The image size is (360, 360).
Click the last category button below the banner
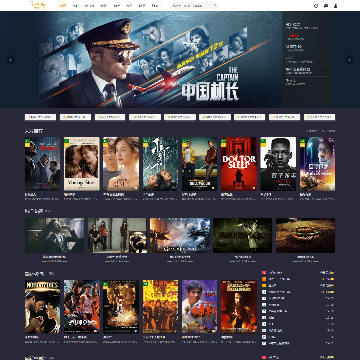[319, 117]
